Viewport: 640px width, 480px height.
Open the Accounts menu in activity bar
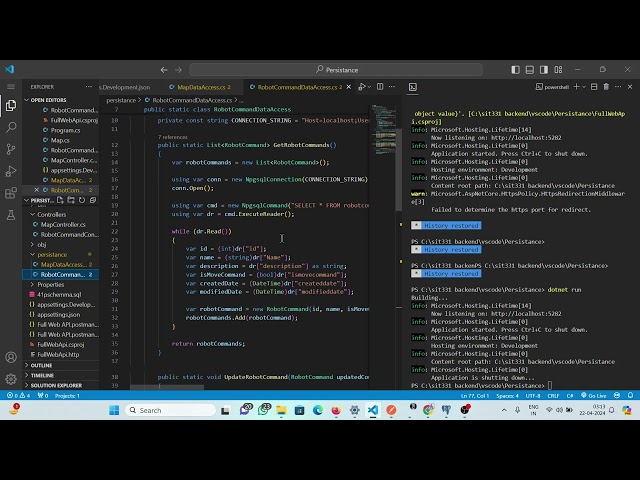pyautogui.click(x=11, y=357)
